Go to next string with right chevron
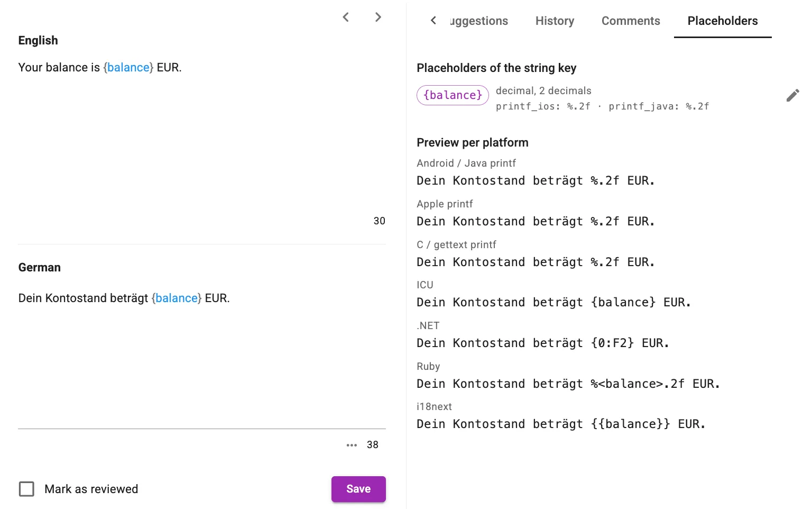Viewport: 812px width, 509px height. [x=378, y=17]
